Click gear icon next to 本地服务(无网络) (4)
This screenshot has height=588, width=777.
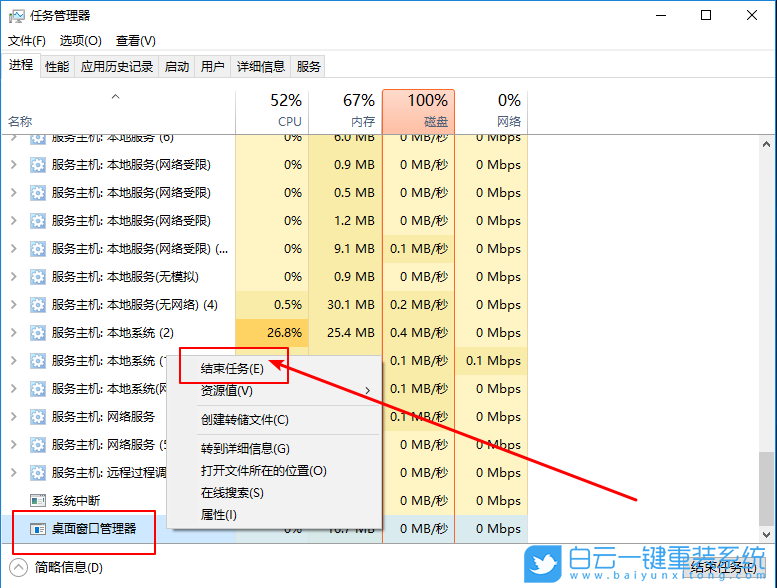(38, 305)
